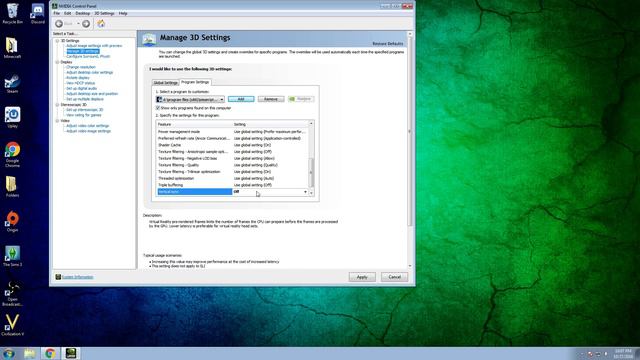Select Texture filtering Negative LOD bias row
This screenshot has width=640, height=360.
pos(233,158)
